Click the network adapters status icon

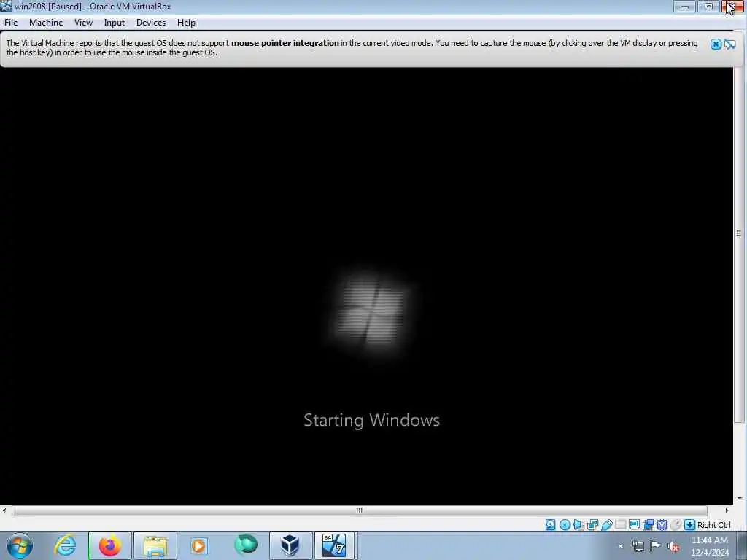pyautogui.click(x=592, y=525)
